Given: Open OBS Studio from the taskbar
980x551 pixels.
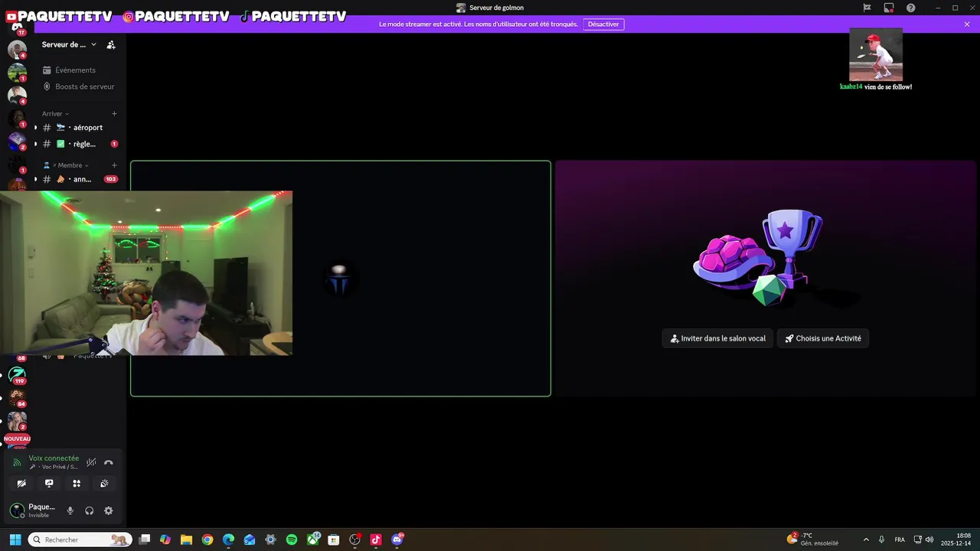Looking at the screenshot, I should point(354,540).
